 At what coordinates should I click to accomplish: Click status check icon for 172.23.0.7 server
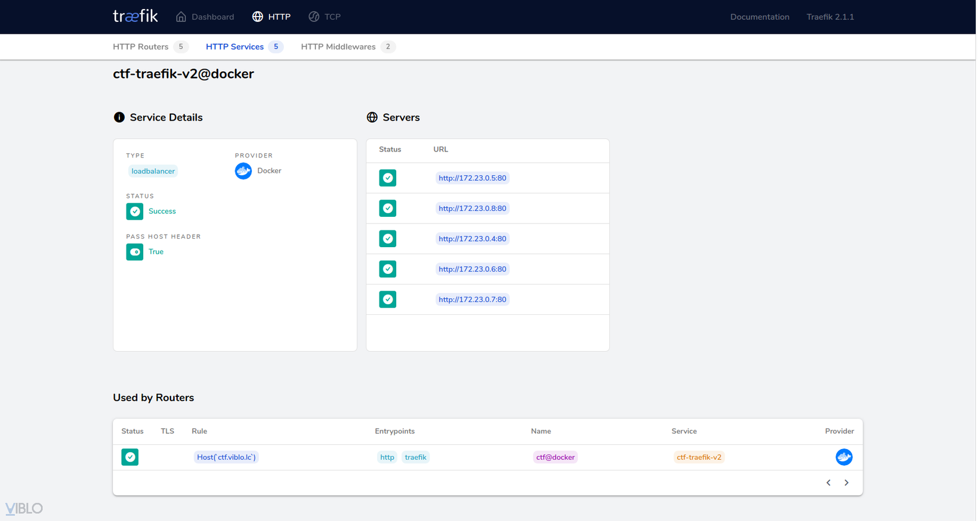(388, 299)
